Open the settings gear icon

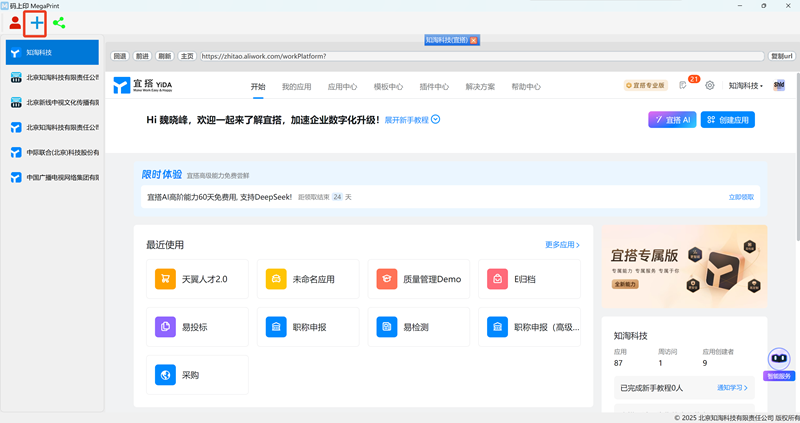click(x=710, y=85)
